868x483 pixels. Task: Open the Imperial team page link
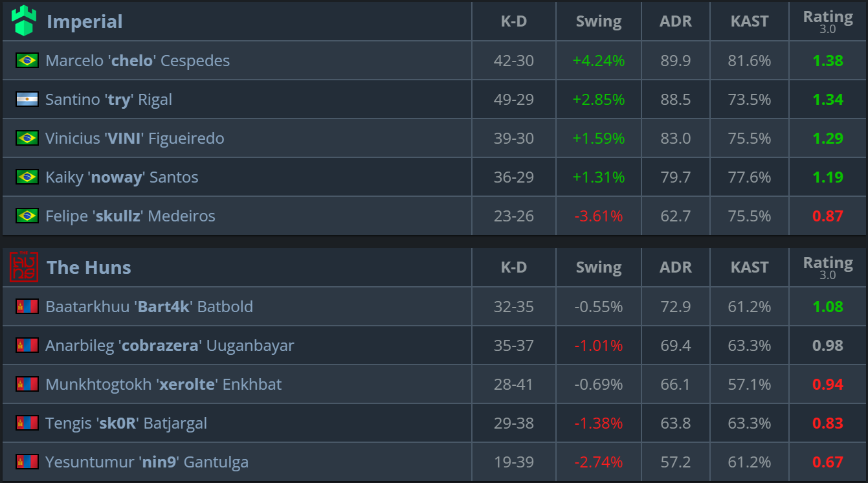click(84, 21)
